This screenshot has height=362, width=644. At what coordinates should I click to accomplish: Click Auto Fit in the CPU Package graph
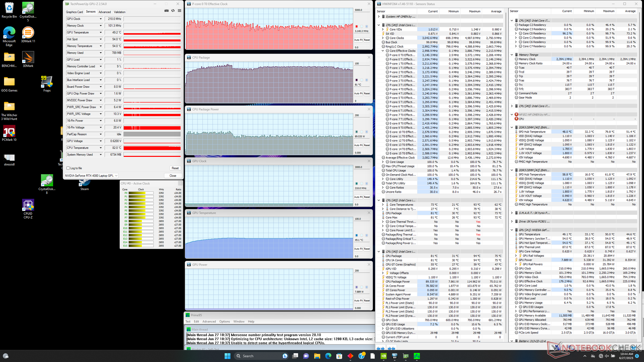pos(359,94)
